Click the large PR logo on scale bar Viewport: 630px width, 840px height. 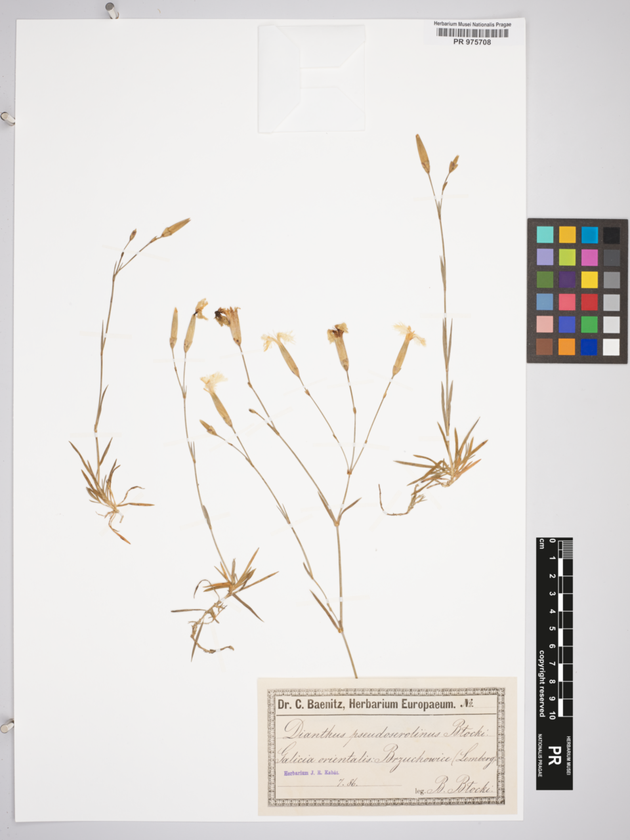555,753
